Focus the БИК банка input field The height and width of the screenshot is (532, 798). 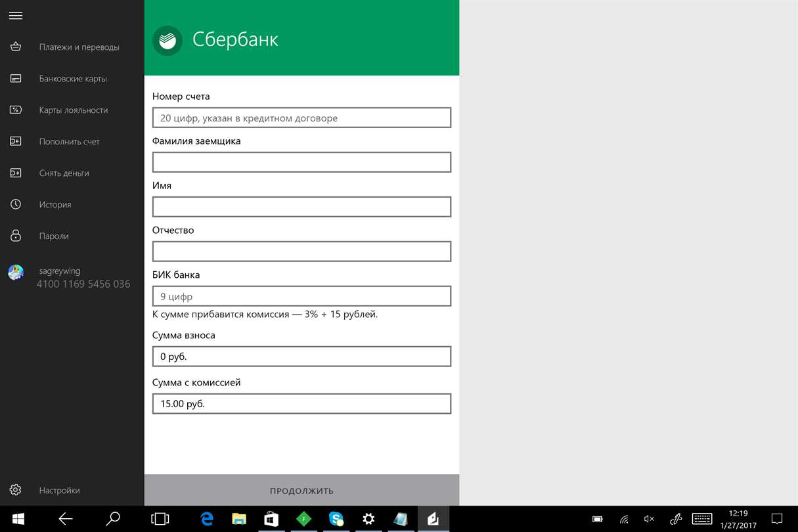point(301,296)
